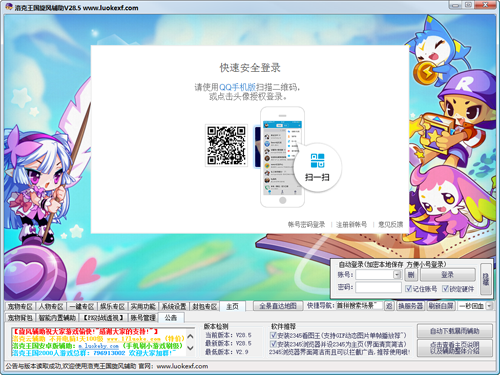The height and width of the screenshot is (375, 500).
Task: Click the 密码 password field
Action: pyautogui.click(x=378, y=287)
